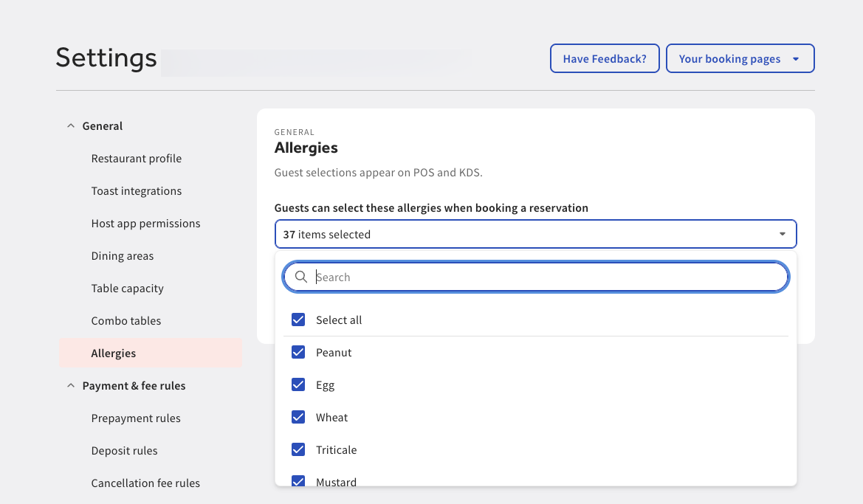Select Toast integrations from the sidebar
863x504 pixels.
coord(136,190)
